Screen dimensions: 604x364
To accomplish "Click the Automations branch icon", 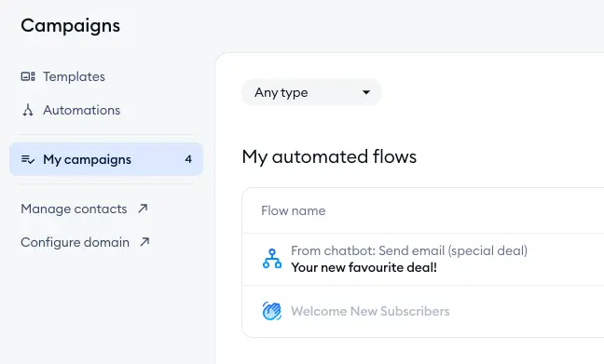I will pos(28,110).
